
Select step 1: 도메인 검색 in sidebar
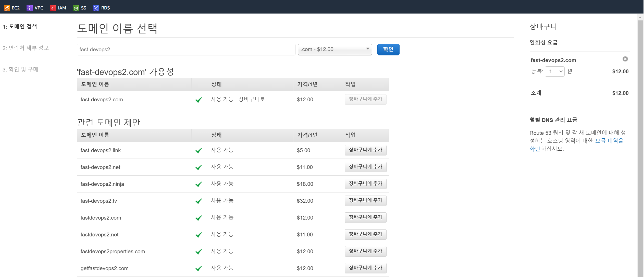pyautogui.click(x=20, y=27)
